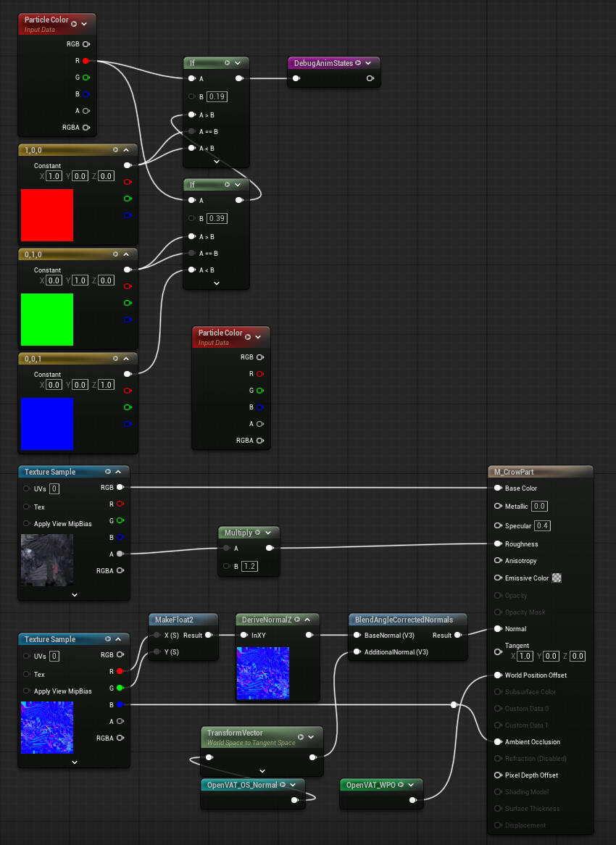Open the Emissive Color swatch
The width and height of the screenshot is (616, 845).
(557, 578)
